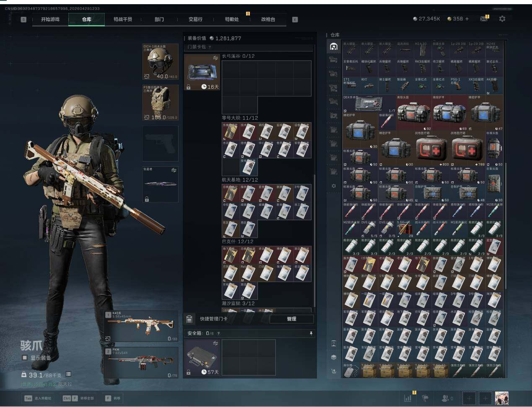Click the Ctrl F 转移全部 button
Screen dimensions: 532x407
click(78, 398)
